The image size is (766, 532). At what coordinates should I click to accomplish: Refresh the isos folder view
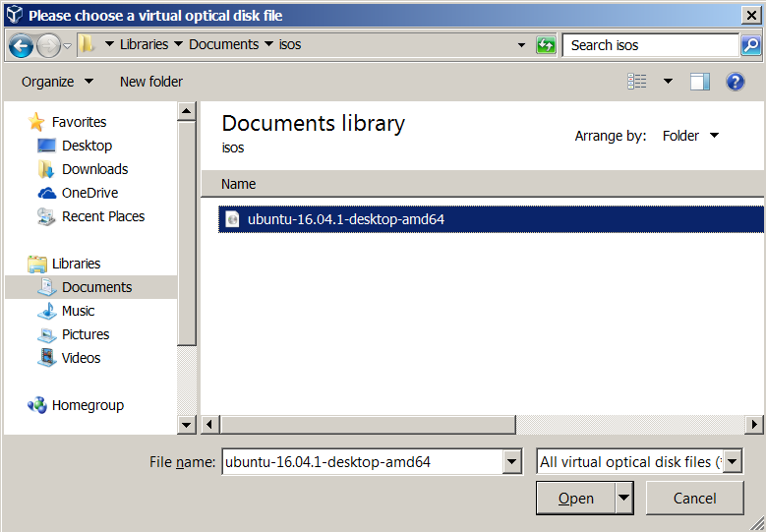point(546,45)
